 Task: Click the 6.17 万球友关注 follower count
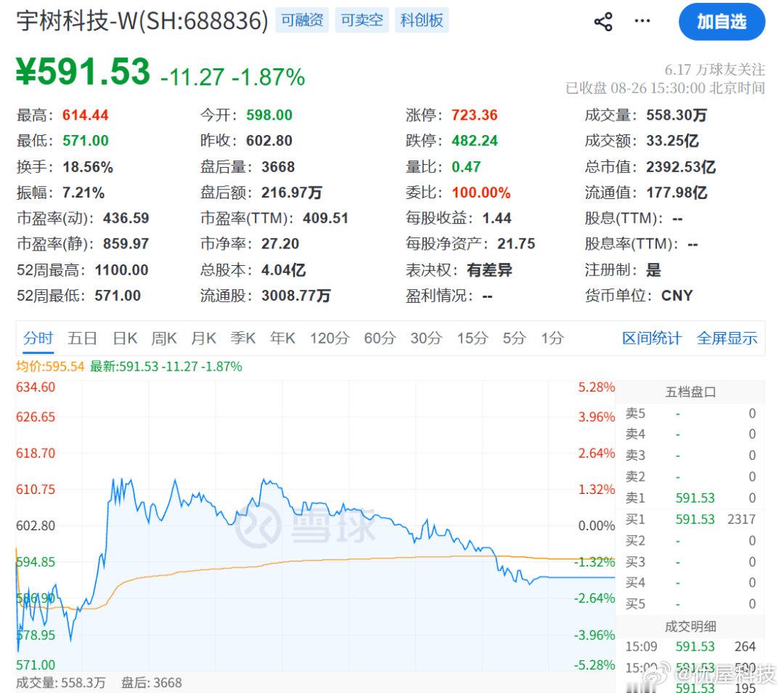coord(714,70)
